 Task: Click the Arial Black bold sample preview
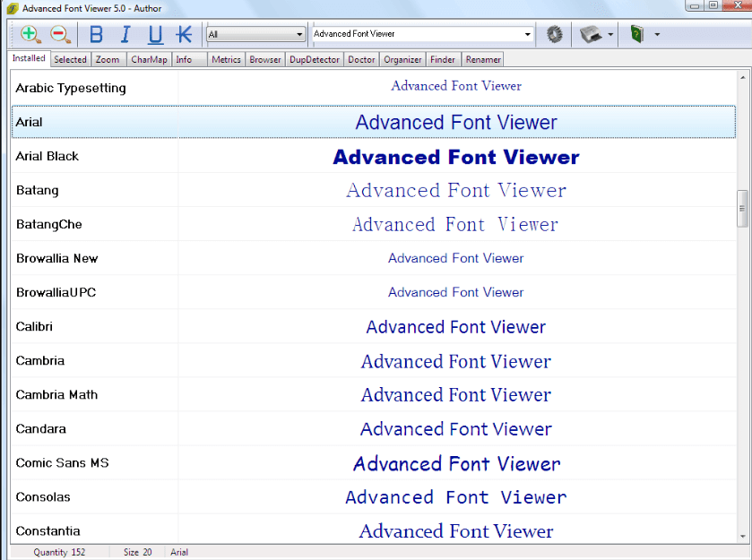click(x=456, y=158)
